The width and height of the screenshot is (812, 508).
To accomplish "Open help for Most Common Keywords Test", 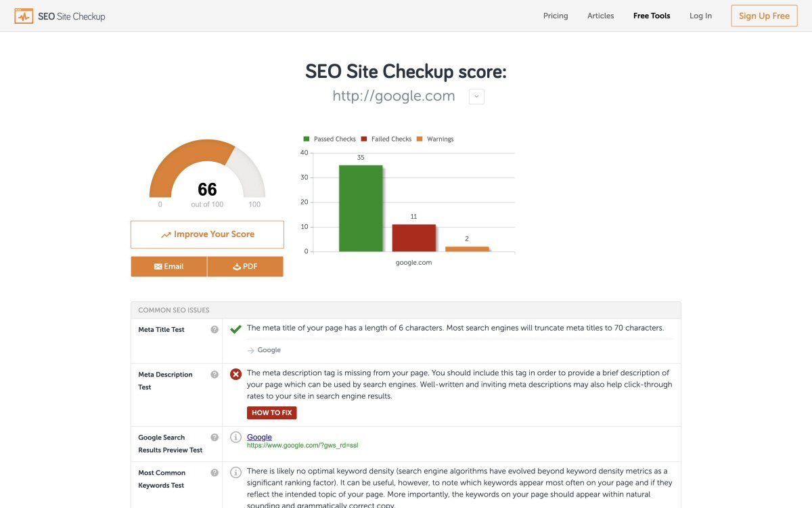I will pyautogui.click(x=215, y=473).
